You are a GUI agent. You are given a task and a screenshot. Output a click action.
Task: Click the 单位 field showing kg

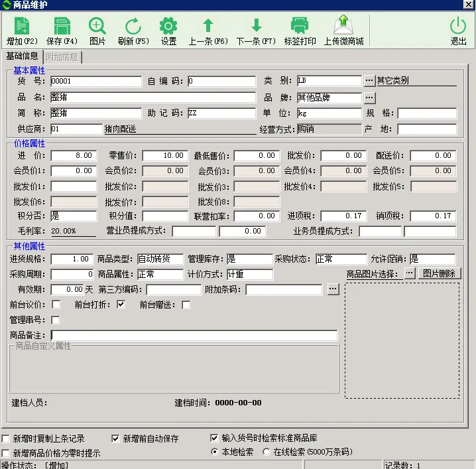329,113
